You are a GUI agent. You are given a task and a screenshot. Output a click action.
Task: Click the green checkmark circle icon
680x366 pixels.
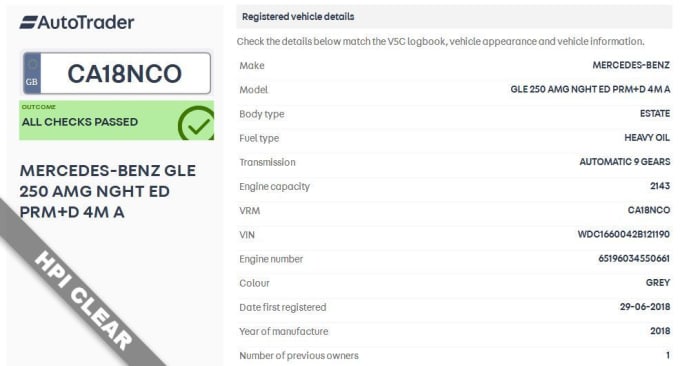click(x=196, y=124)
